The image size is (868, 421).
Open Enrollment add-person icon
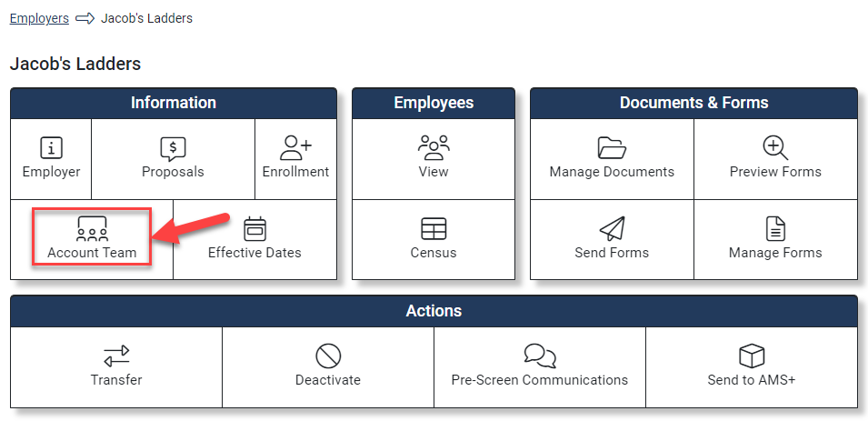click(295, 148)
